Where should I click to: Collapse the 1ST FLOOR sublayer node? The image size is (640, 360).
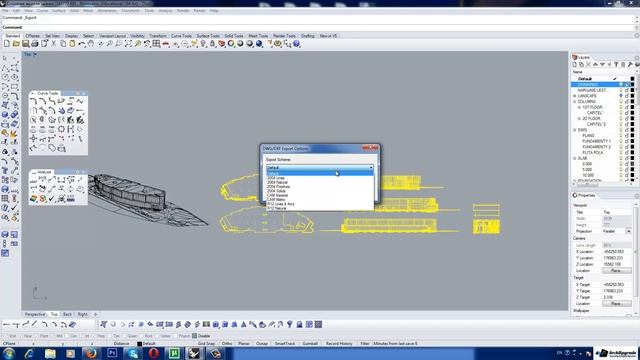579,107
